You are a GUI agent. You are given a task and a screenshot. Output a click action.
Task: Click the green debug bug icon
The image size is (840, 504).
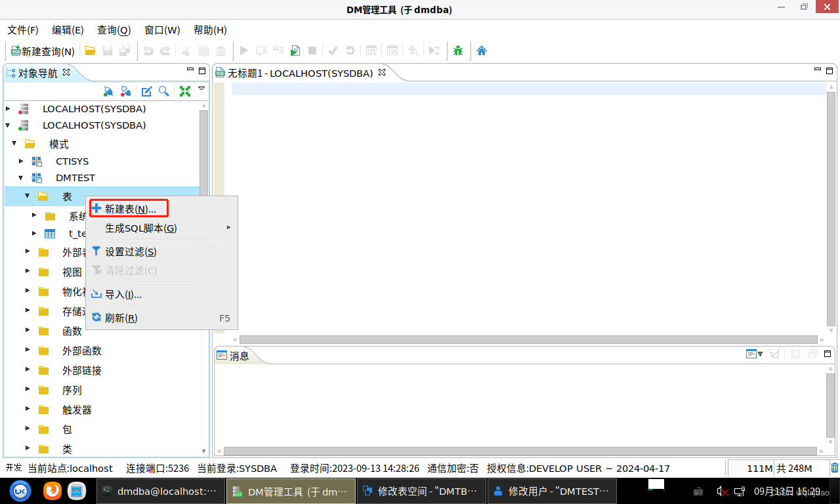click(x=458, y=51)
